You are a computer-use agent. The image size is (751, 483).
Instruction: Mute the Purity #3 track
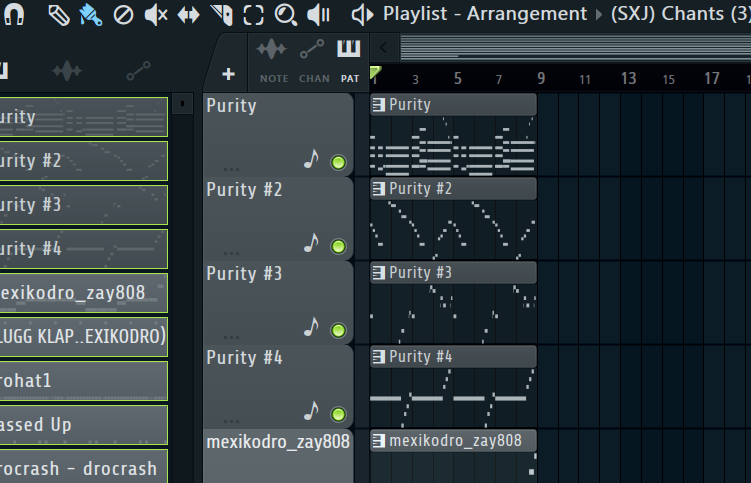click(x=339, y=330)
